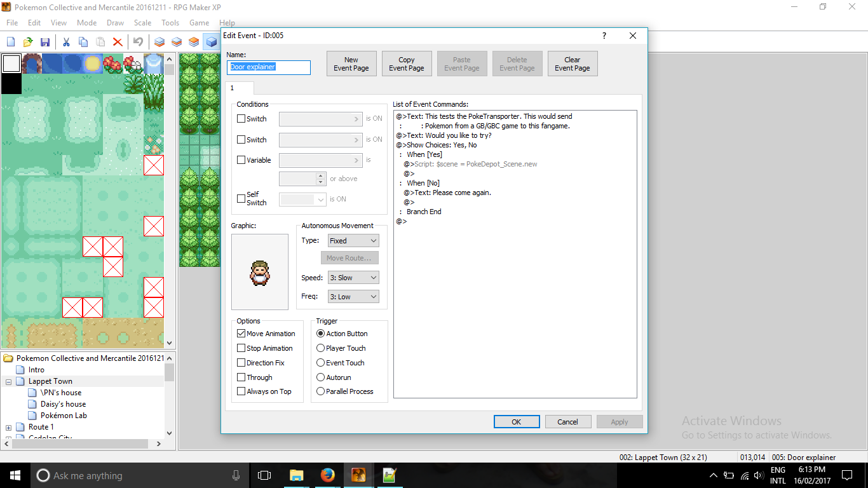Click the Clear Event Page button

coord(573,64)
